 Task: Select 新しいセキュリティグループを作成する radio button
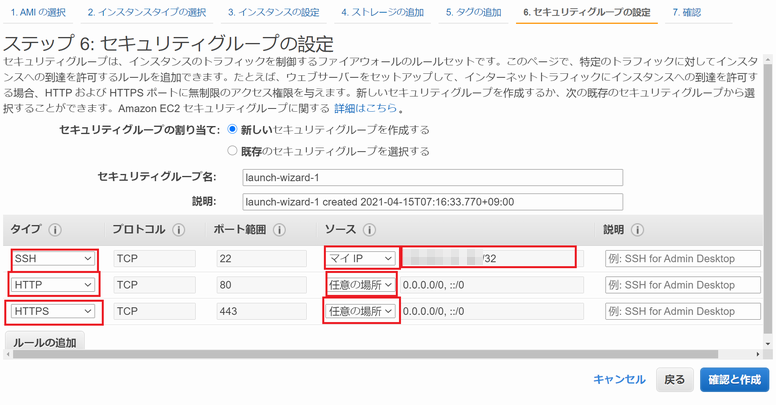coord(232,130)
